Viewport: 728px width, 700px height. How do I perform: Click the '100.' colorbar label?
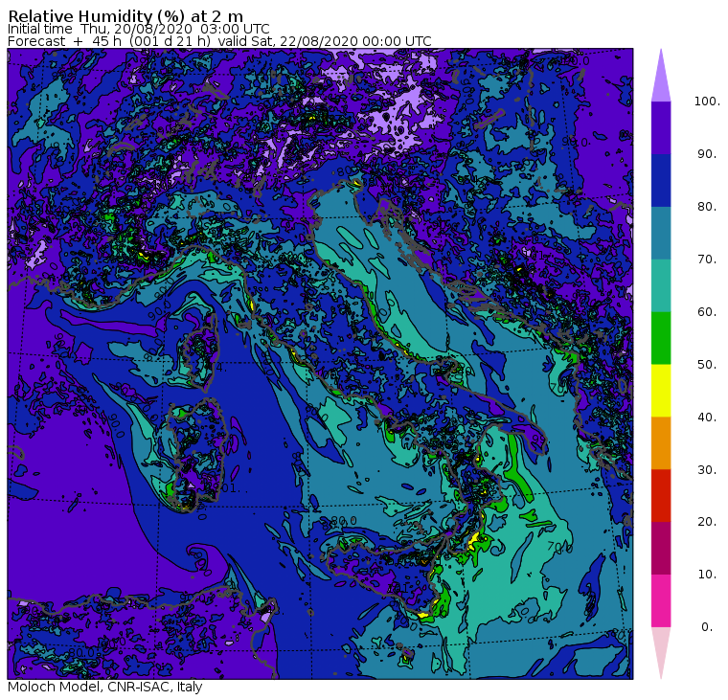pos(707,102)
